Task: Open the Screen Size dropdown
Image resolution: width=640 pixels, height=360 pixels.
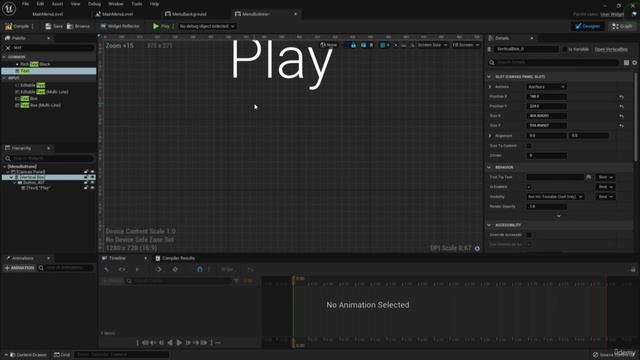Action: click(432, 45)
